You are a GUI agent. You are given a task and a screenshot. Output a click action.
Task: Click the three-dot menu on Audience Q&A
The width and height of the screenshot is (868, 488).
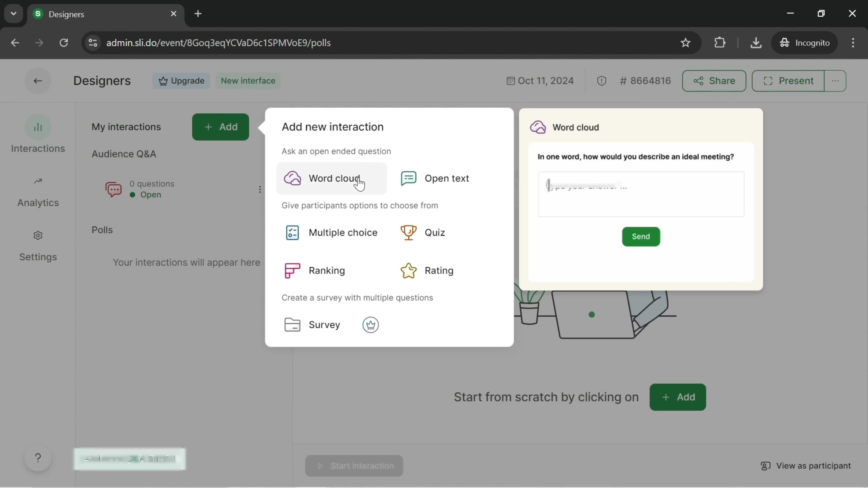point(260,189)
